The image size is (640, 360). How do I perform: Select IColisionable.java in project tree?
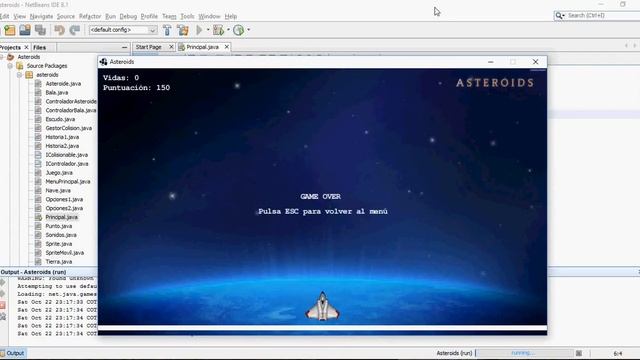[x=67, y=155]
